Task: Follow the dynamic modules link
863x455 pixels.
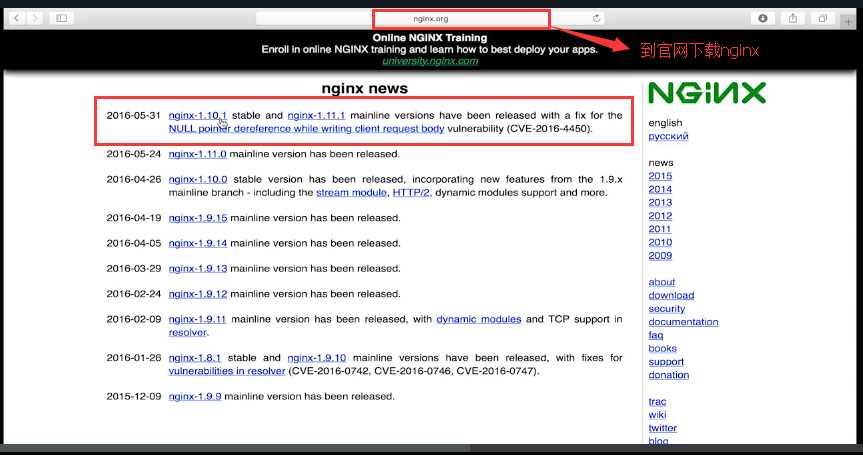Action: pyautogui.click(x=479, y=319)
